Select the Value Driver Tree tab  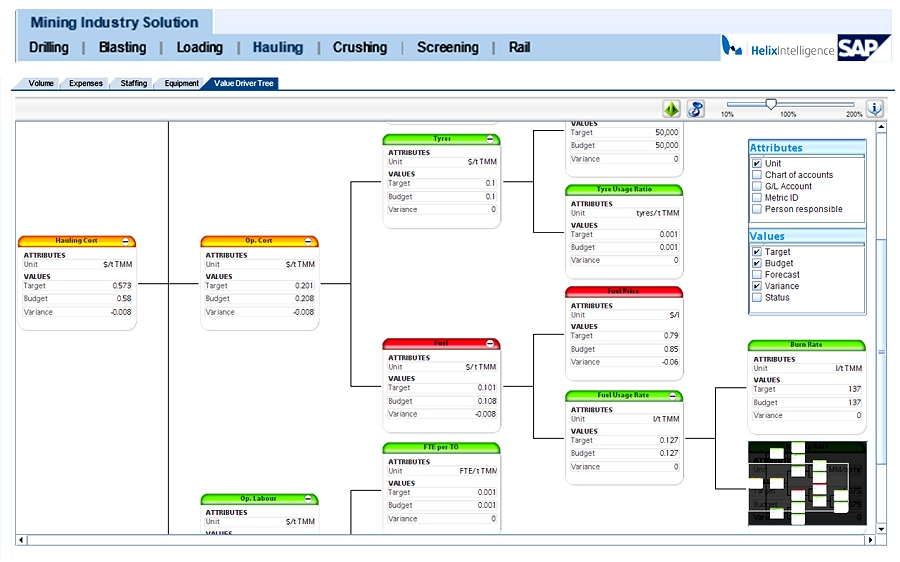pos(243,83)
